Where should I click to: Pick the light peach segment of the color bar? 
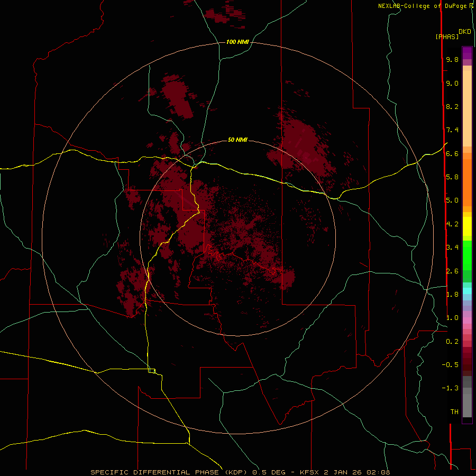(x=467, y=108)
